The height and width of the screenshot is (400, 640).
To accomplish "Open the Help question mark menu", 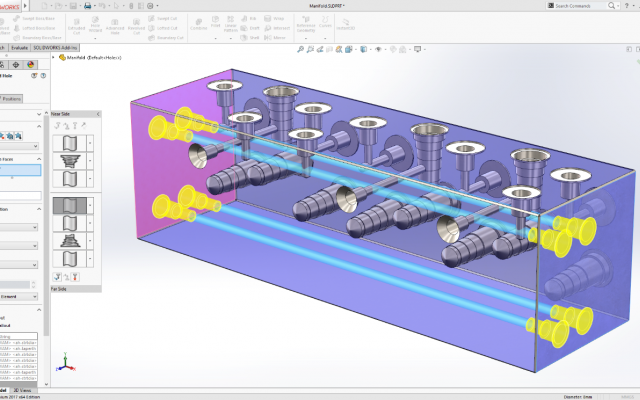I will click(x=627, y=6).
